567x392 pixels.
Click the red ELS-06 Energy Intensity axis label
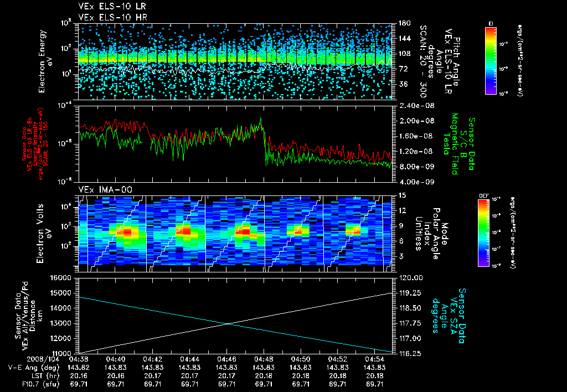click(x=35, y=144)
